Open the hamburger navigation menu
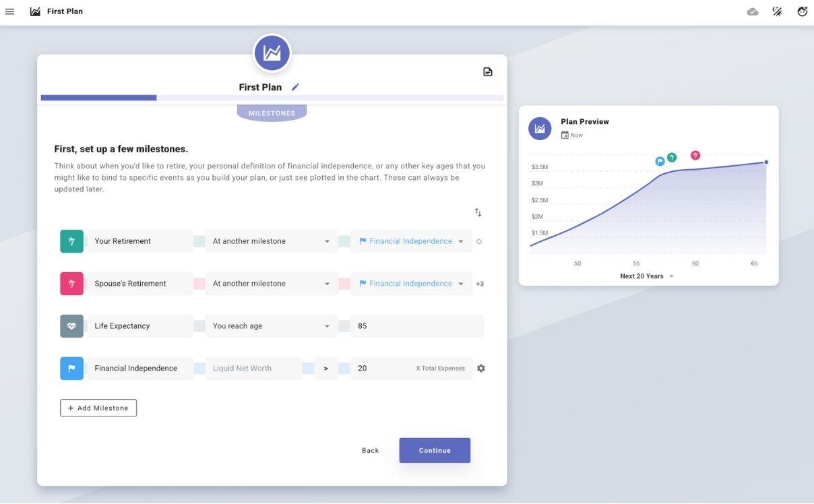The image size is (814, 504). (9, 11)
